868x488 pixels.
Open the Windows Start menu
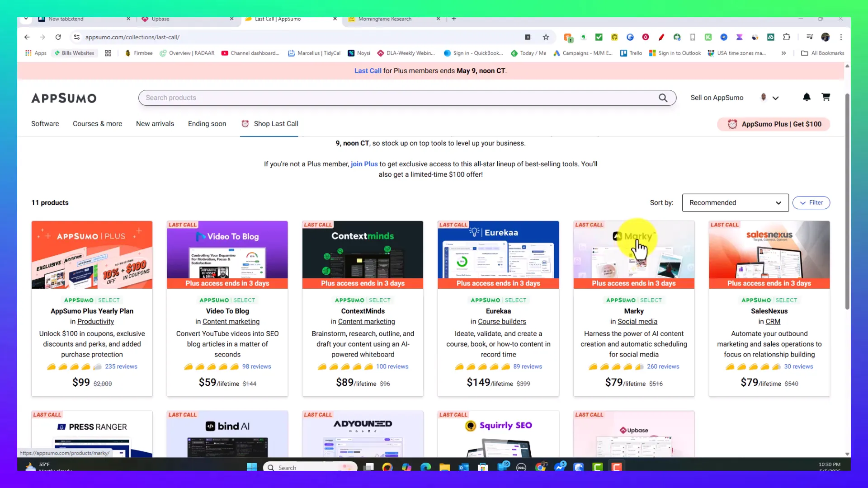click(252, 467)
